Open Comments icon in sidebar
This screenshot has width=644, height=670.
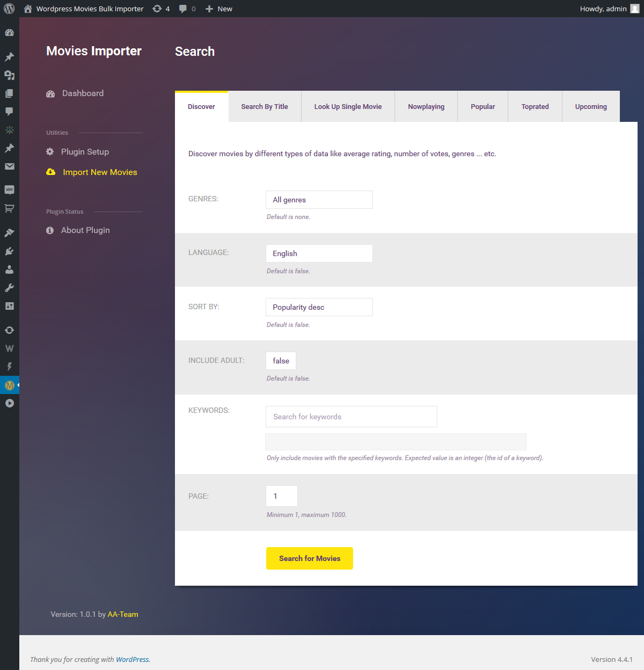[x=9, y=112]
